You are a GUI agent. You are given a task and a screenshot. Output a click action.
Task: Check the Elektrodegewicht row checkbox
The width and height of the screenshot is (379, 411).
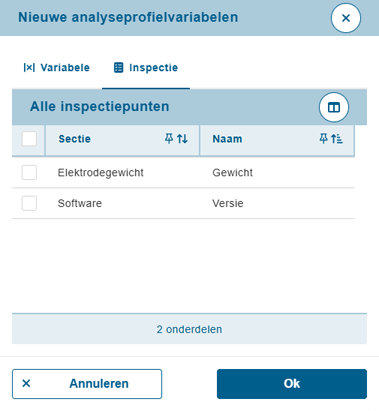click(x=29, y=173)
